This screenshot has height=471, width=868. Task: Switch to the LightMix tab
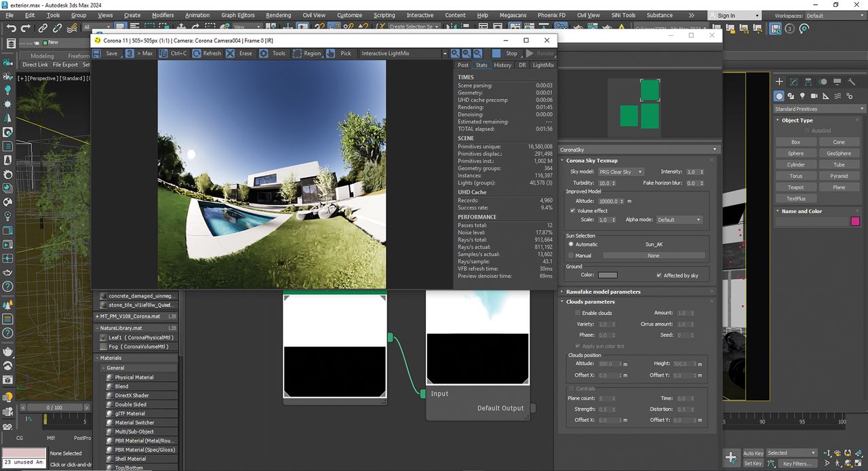click(543, 65)
